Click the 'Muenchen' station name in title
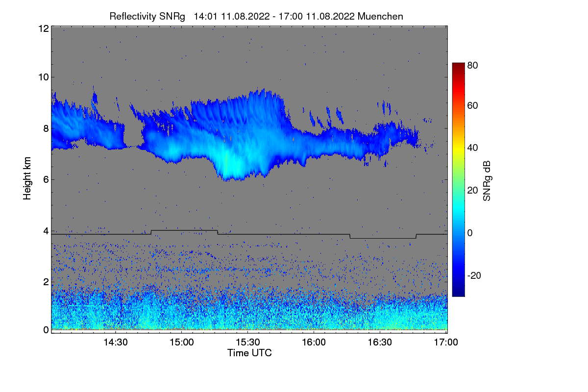Screen dimensions: 588x392 click(380, 16)
